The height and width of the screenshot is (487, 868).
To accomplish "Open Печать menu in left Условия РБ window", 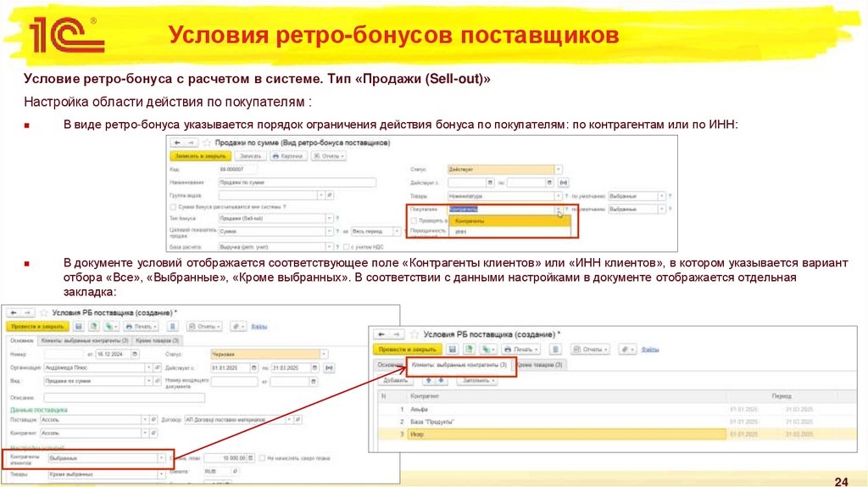I will point(142,327).
